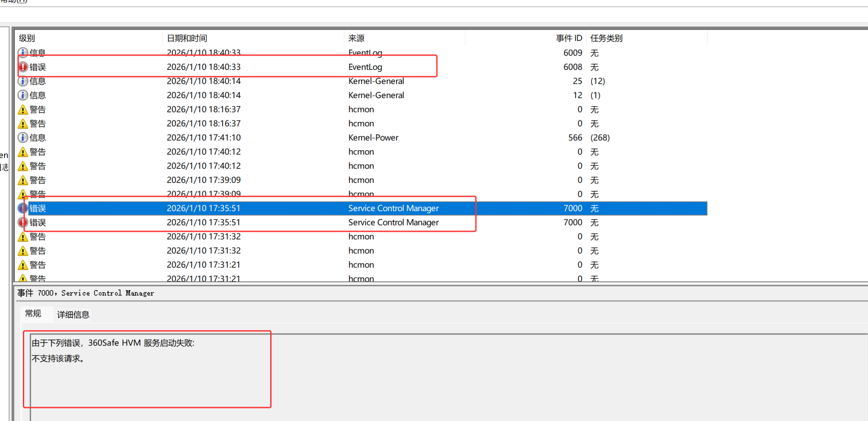Click the 任务类别 column header
Viewport: 868px width, 421px height.
click(x=606, y=39)
